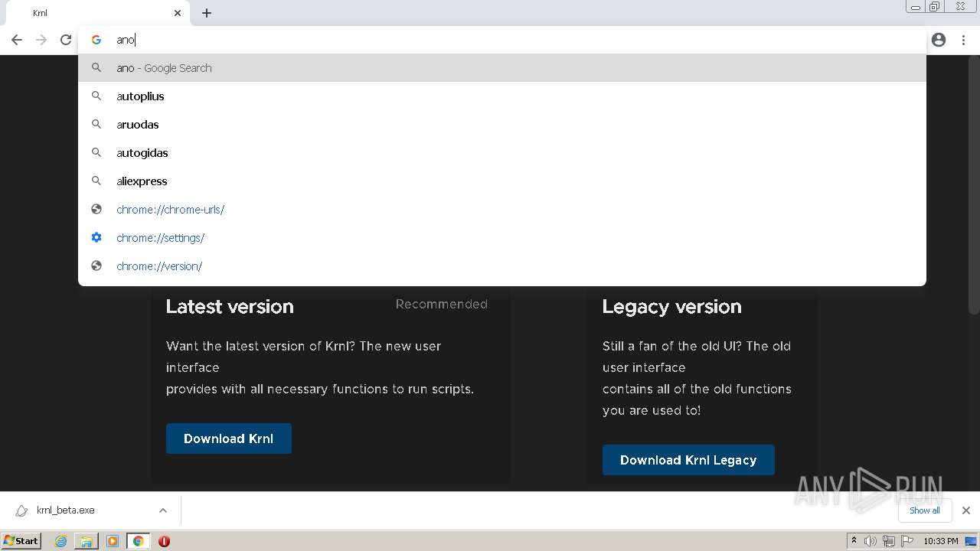Image resolution: width=980 pixels, height=551 pixels.
Task: Open media player from taskbar
Action: (113, 541)
